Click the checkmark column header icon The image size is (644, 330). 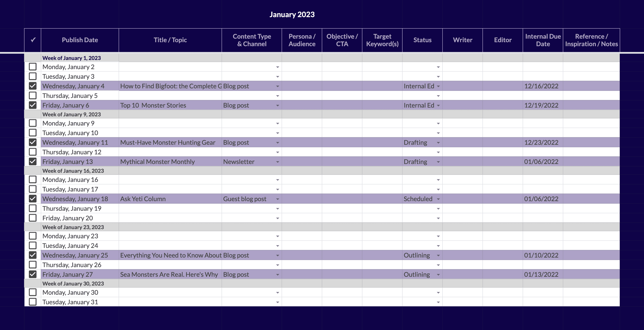[x=33, y=40]
